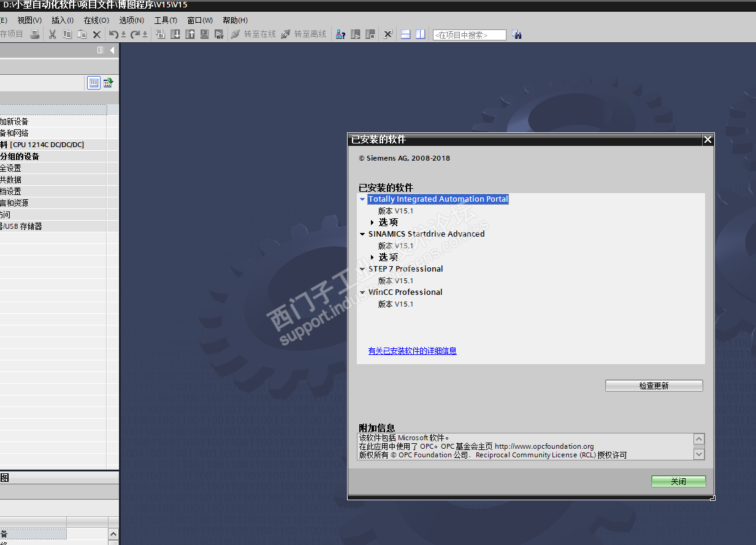Click the stop CPU icon
The width and height of the screenshot is (756, 545).
click(x=370, y=34)
